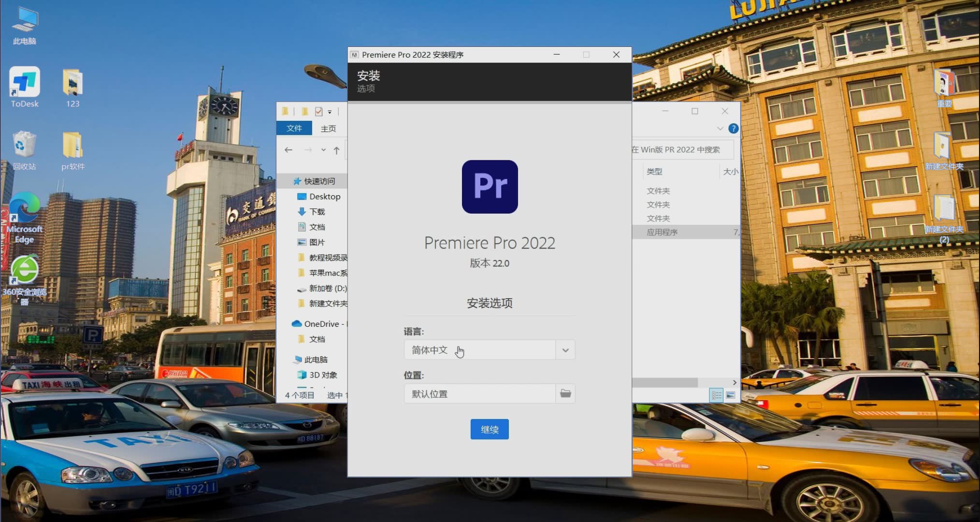This screenshot has width=980, height=522.
Task: Click the properties checkmark icon in Explorer title bar
Action: coord(318,112)
